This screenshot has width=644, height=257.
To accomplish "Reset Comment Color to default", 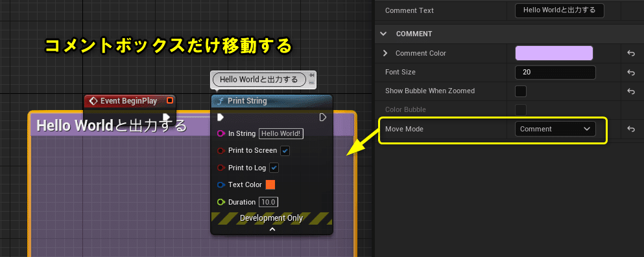I will [x=631, y=53].
